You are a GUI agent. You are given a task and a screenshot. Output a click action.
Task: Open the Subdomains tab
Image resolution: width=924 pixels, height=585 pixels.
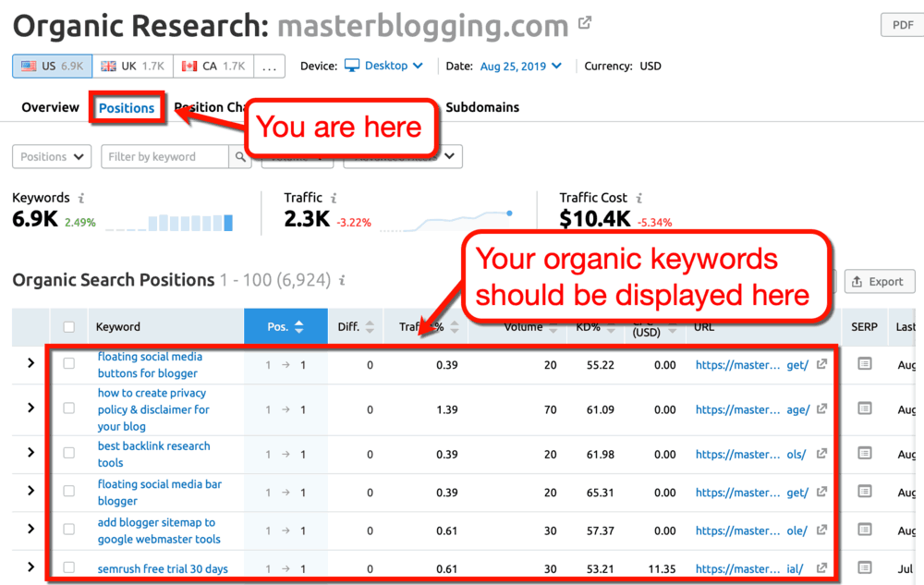481,107
